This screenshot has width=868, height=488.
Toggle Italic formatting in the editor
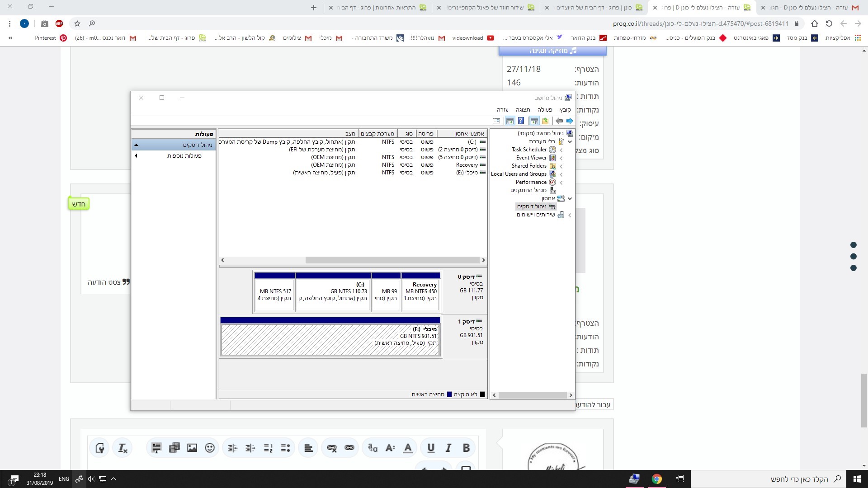click(448, 448)
